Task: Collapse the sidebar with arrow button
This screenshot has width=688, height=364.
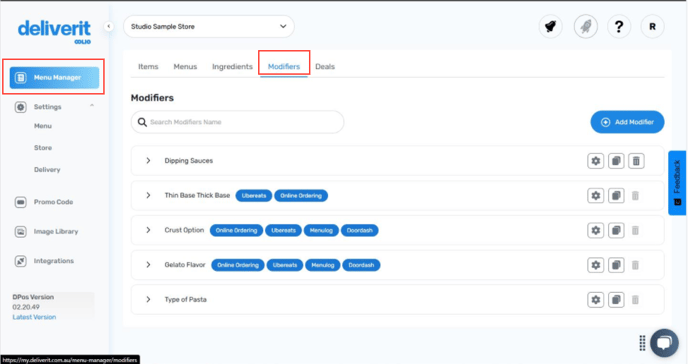Action: click(108, 26)
